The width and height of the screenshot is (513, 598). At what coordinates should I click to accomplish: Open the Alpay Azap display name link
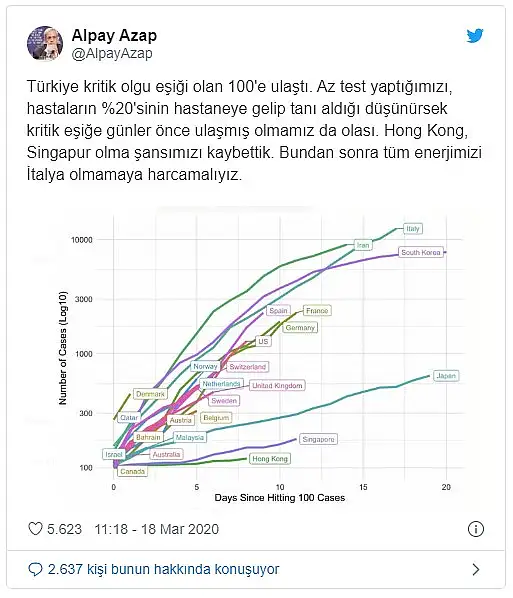[114, 35]
